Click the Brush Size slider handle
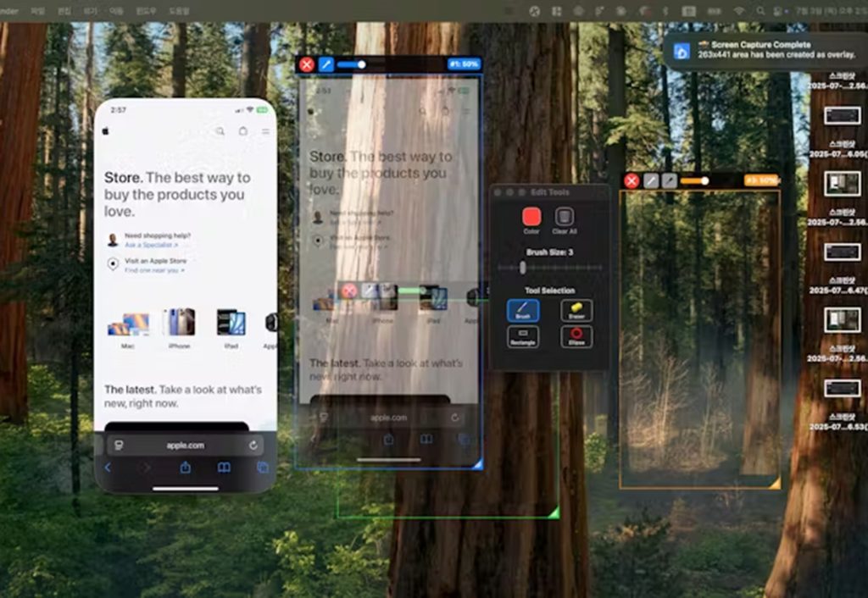The image size is (868, 598). [x=522, y=268]
